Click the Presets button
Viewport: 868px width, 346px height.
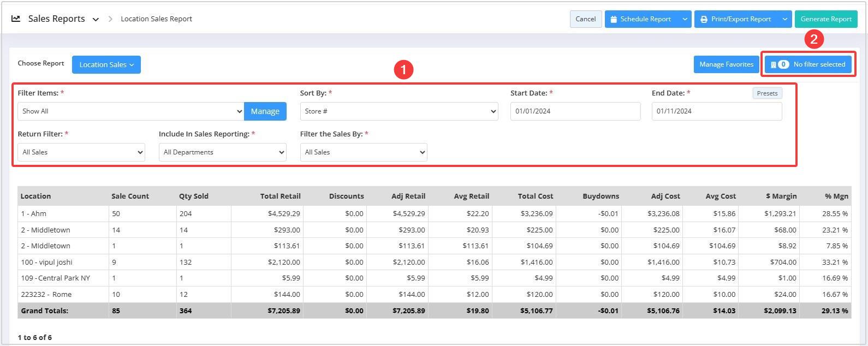coord(767,93)
